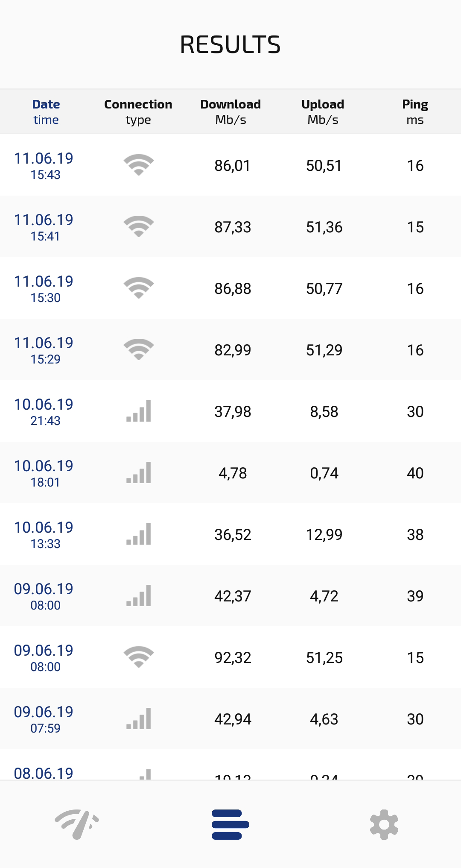Image resolution: width=461 pixels, height=868 pixels.
Task: Click the Ping ms column header
Action: coord(415,111)
